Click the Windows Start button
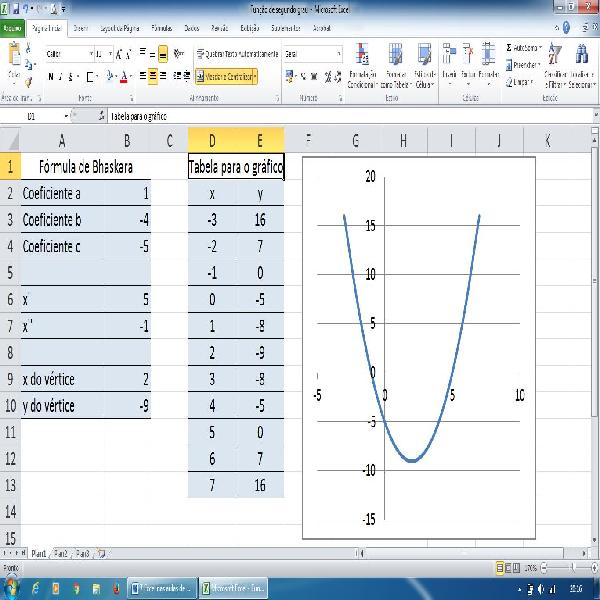Screen dimensions: 600x600 click(x=11, y=587)
